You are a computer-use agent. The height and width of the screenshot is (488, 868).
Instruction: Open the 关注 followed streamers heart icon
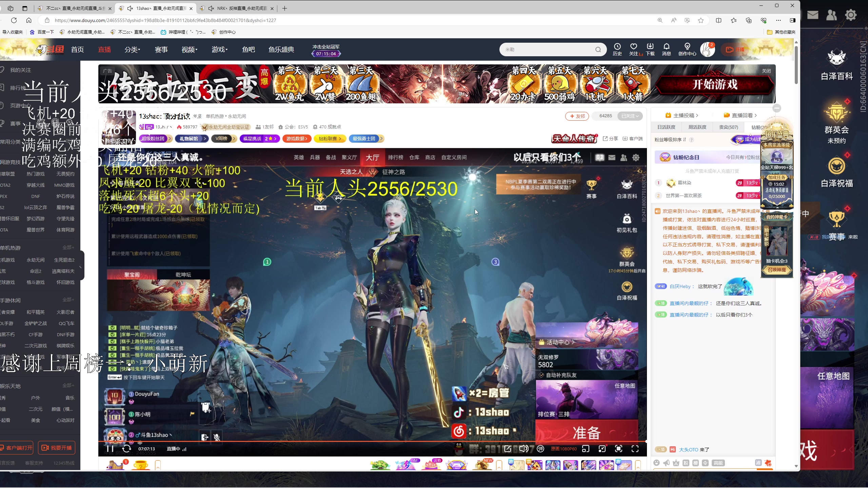coord(634,49)
